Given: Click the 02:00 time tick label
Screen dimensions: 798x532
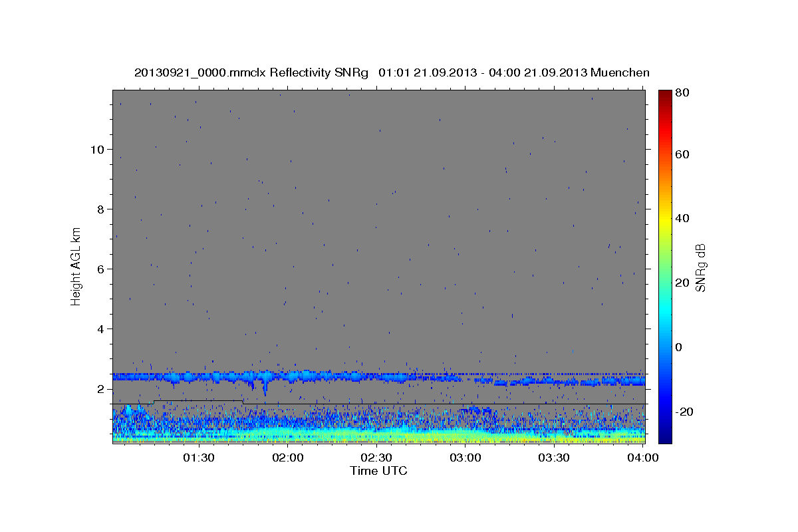Looking at the screenshot, I should pos(288,458).
